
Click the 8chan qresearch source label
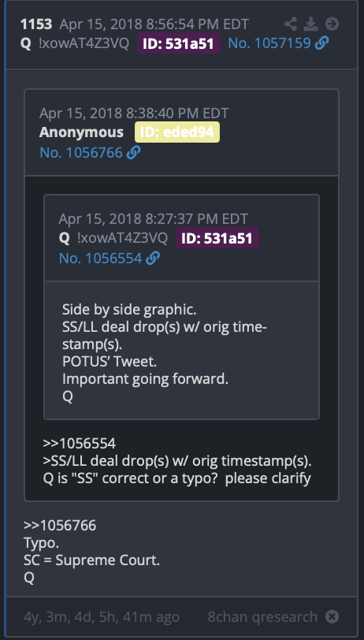[262, 616]
